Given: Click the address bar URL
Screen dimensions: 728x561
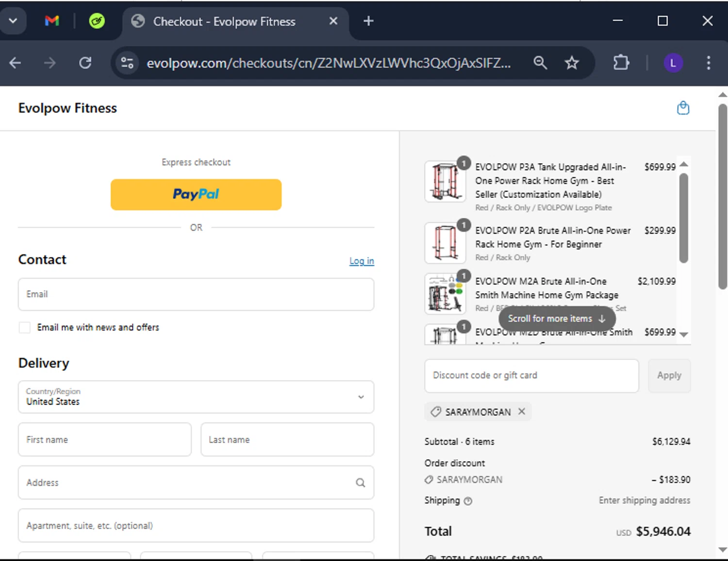Looking at the screenshot, I should (329, 63).
